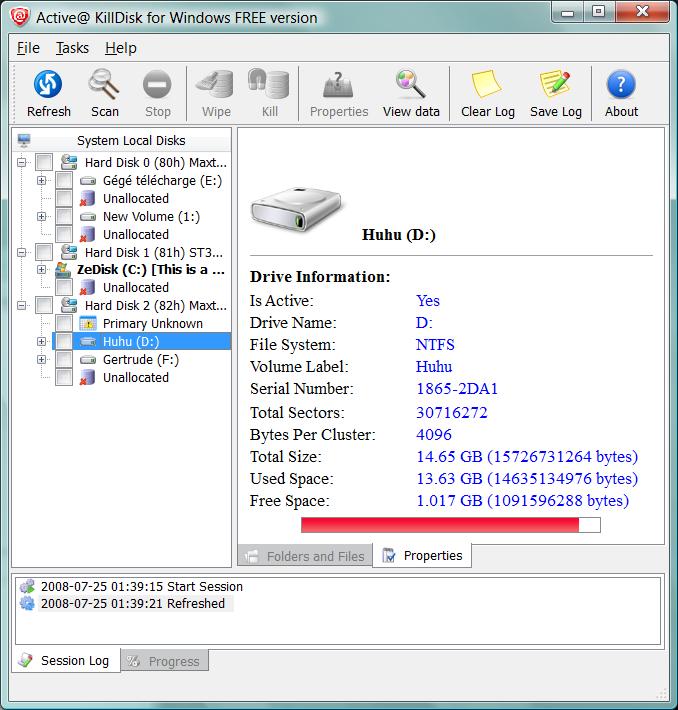Select the ZeDisk (C:) tree row
The height and width of the screenshot is (710, 678).
pos(140,269)
